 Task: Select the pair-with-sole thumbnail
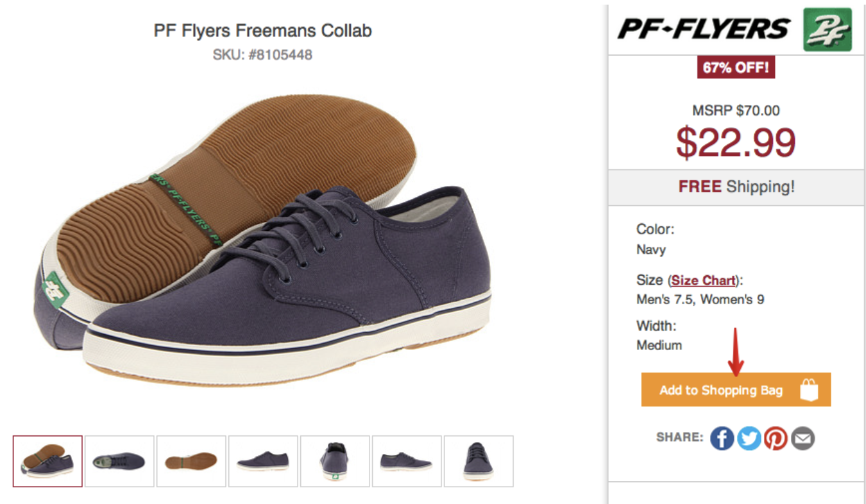click(48, 461)
